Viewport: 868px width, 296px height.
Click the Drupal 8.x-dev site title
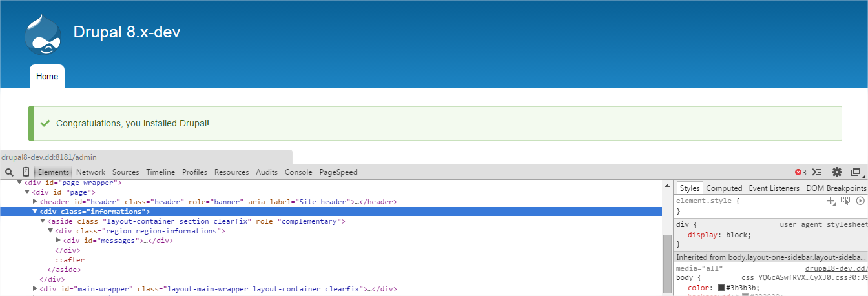[127, 32]
